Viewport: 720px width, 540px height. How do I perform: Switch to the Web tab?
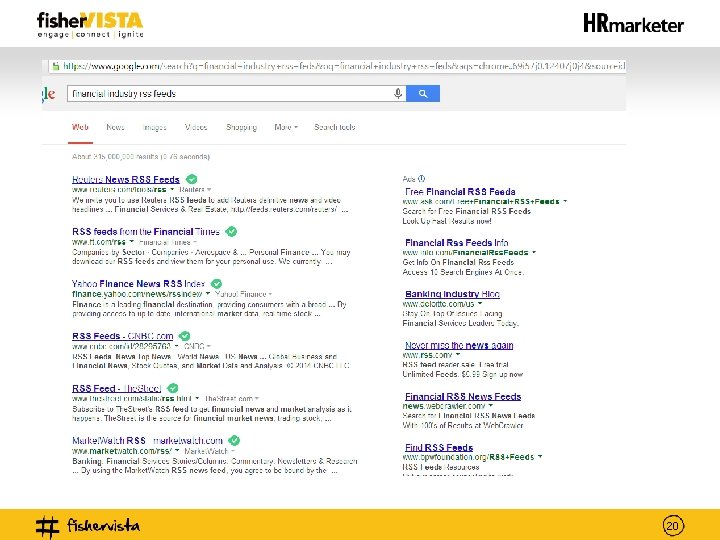pos(80,127)
